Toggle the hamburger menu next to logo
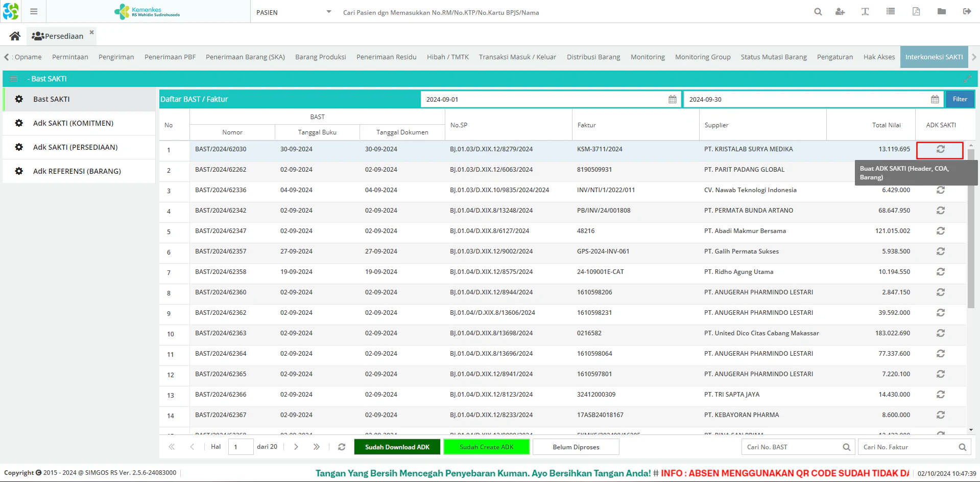The width and height of the screenshot is (980, 482). tap(34, 12)
